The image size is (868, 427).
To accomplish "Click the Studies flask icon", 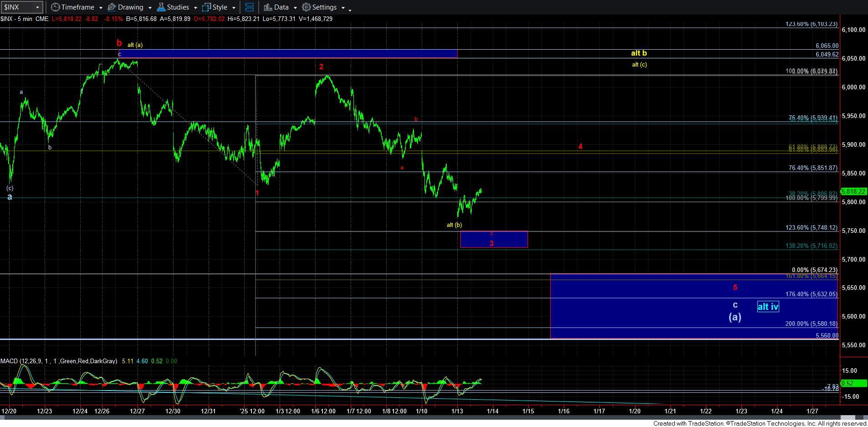I will 161,7.
